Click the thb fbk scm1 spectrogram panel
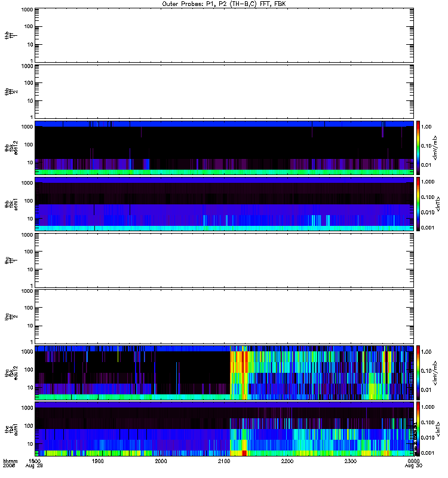This screenshot has height=478, width=448. 224,204
